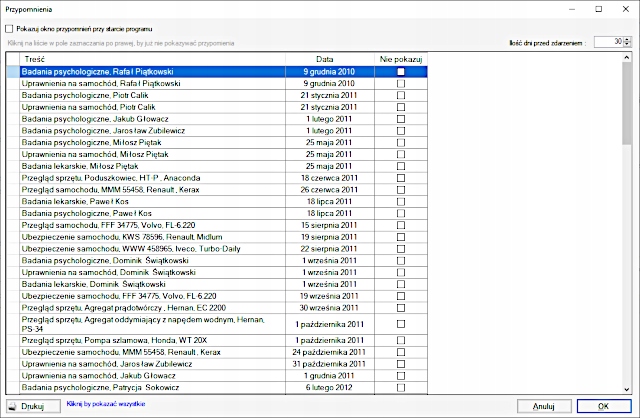Image resolution: width=640 pixels, height=418 pixels.
Task: Tick 'Nie pokazuj' for Badania psychologiczne, Piotr Calik
Action: (401, 96)
